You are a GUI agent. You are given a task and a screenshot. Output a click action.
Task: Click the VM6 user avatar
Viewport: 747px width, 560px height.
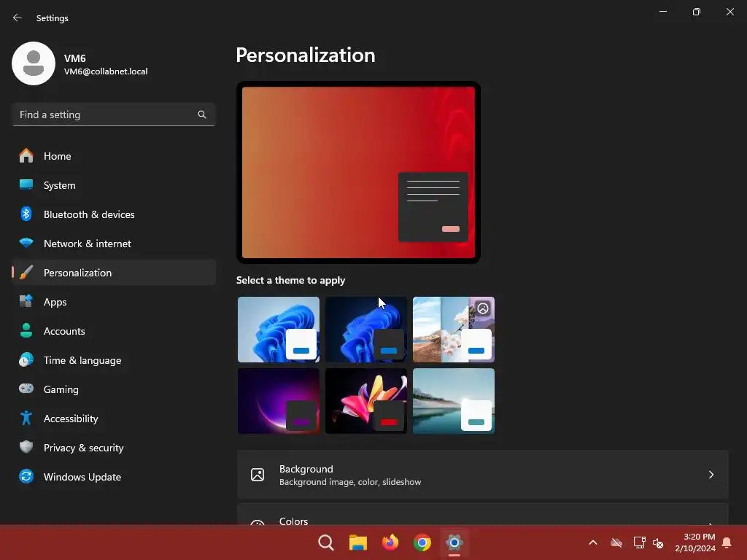click(x=34, y=63)
